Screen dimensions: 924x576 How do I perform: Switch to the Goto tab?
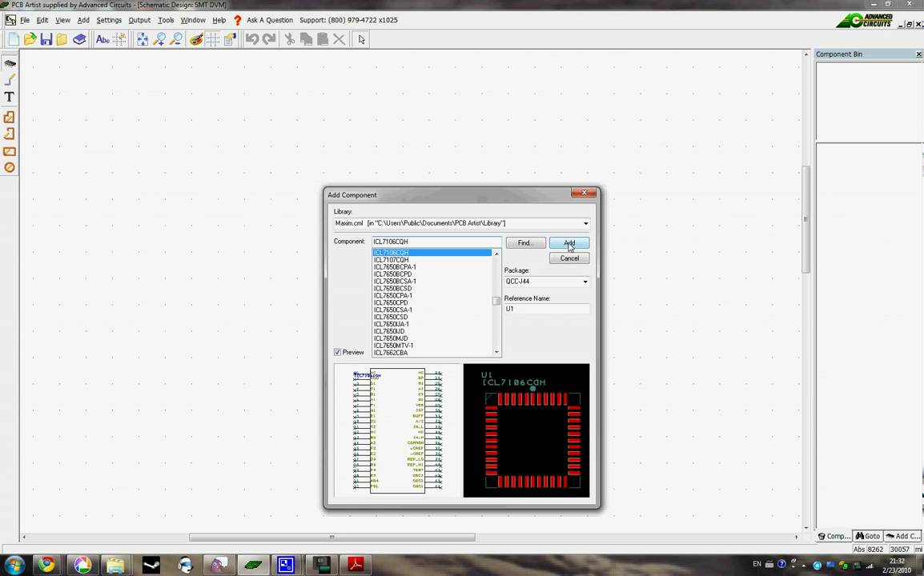868,536
